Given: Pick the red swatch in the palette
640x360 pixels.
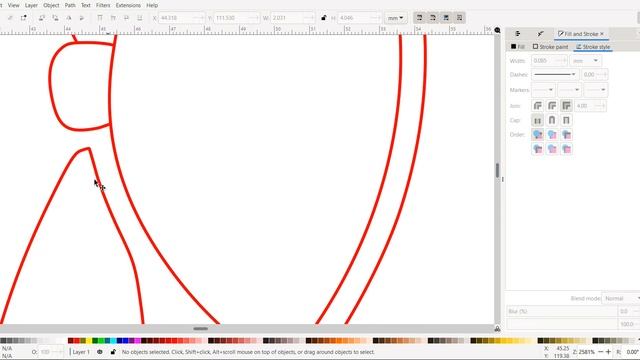Looking at the screenshot, I should pyautogui.click(x=76, y=340).
